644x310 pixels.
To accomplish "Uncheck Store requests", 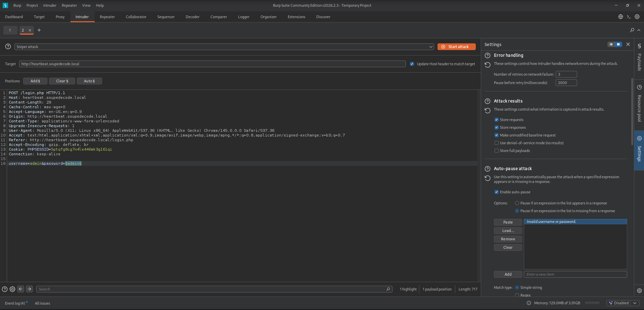I will point(497,120).
